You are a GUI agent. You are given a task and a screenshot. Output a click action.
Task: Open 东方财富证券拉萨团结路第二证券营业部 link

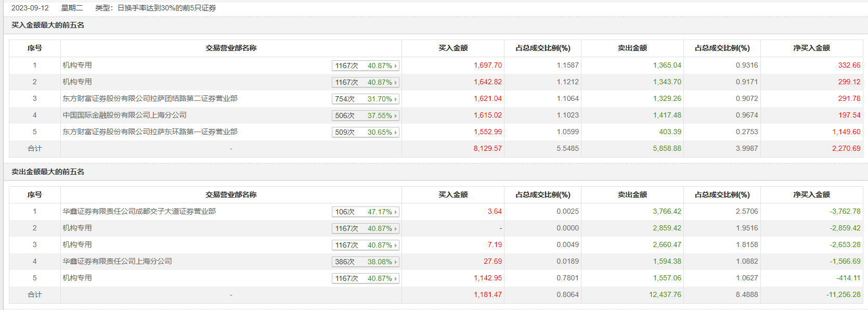[x=150, y=98]
